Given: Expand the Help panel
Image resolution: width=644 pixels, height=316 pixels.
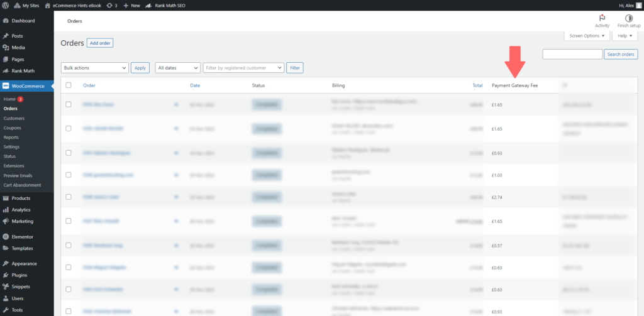Looking at the screenshot, I should [x=625, y=36].
